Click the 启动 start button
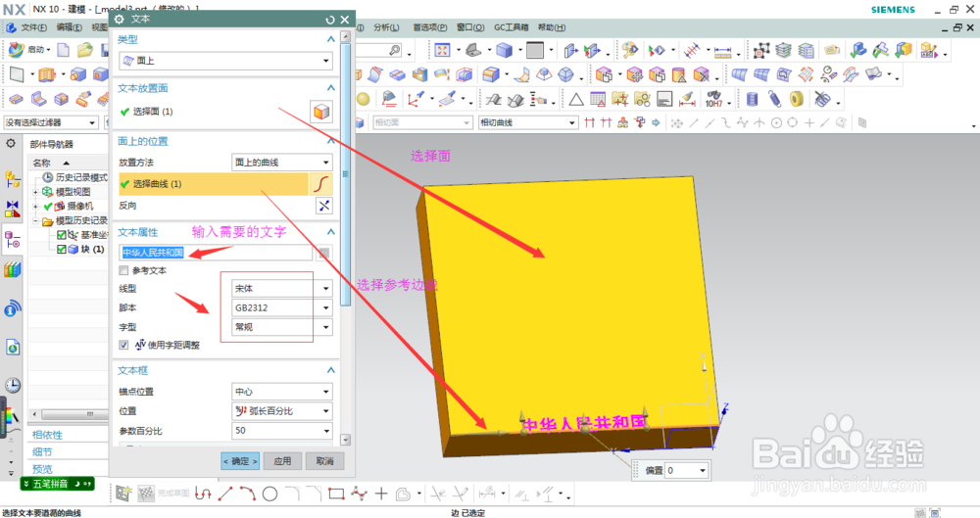Screen dimensions: 980x518 [27, 50]
